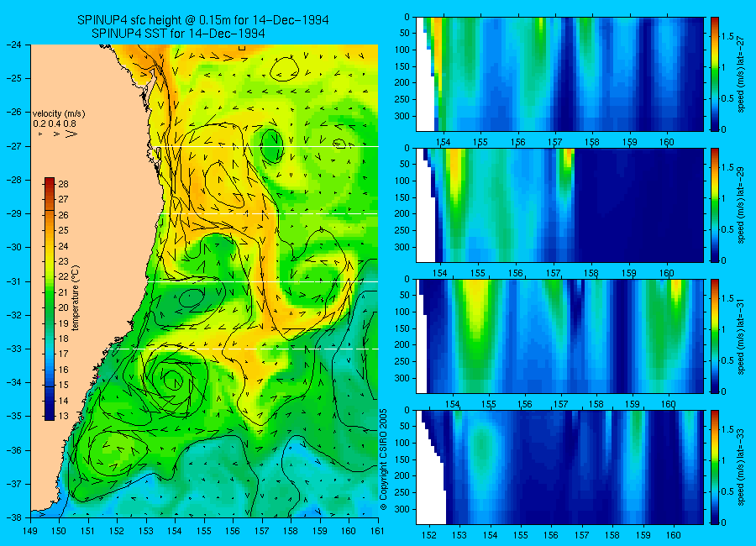
Task: Click the 22 tick on the temperature scale
Action: (x=64, y=276)
